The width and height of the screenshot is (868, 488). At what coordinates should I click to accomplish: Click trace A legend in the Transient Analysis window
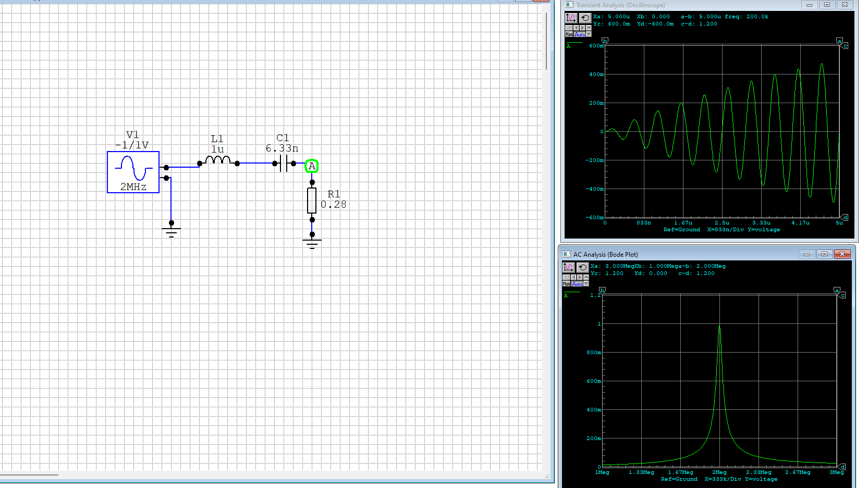(x=574, y=45)
